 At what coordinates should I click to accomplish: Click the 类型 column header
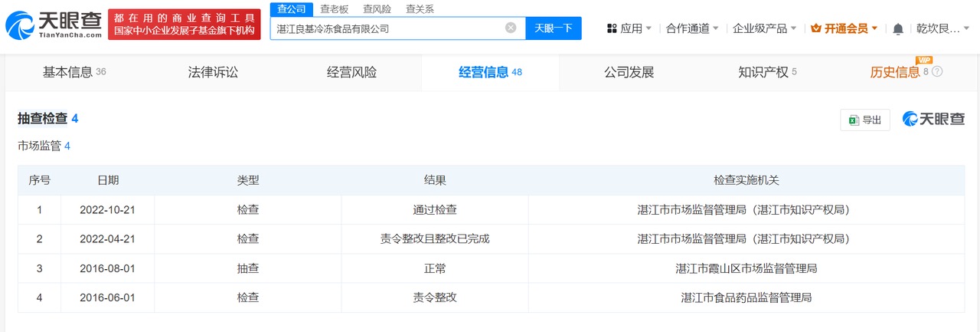tap(248, 180)
